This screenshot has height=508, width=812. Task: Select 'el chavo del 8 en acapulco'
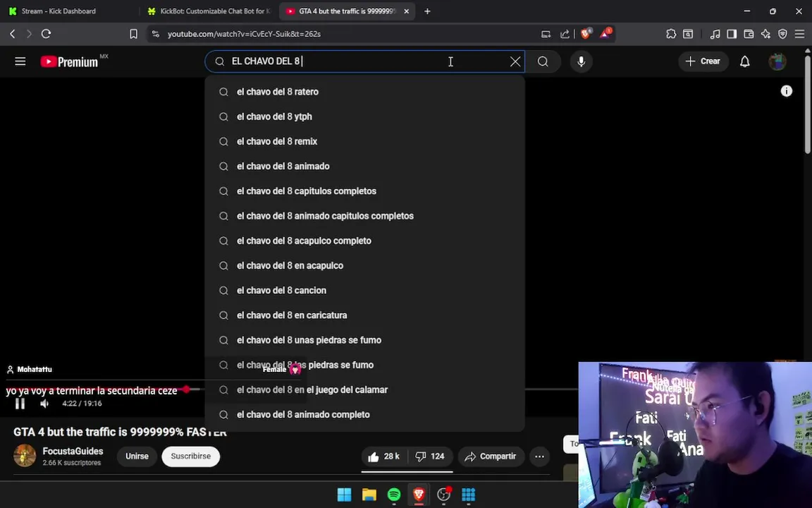coord(364,266)
